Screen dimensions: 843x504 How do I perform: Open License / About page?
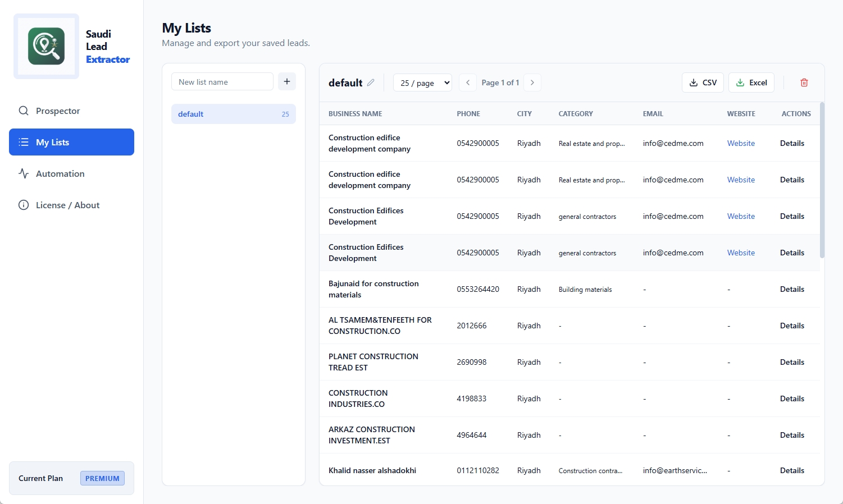67,205
